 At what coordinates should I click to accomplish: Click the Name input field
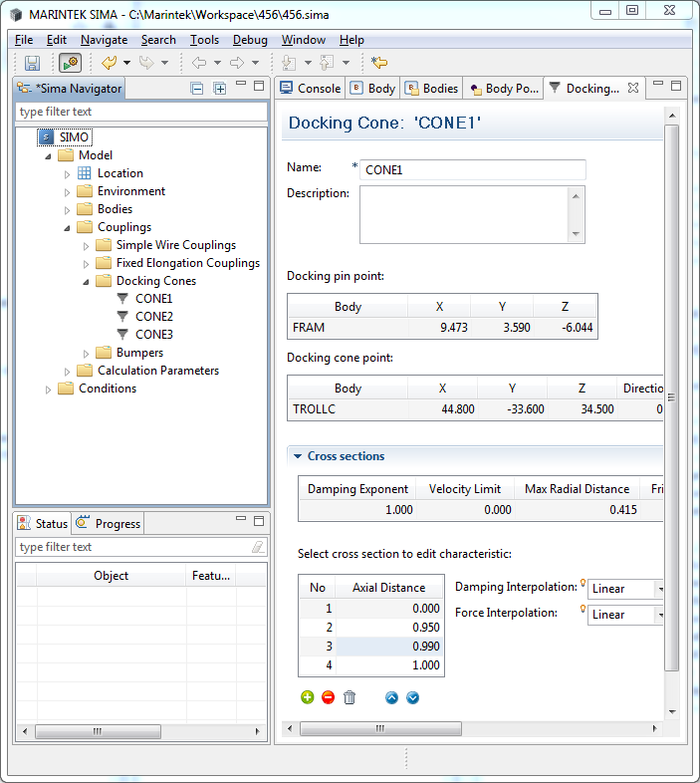pyautogui.click(x=472, y=169)
